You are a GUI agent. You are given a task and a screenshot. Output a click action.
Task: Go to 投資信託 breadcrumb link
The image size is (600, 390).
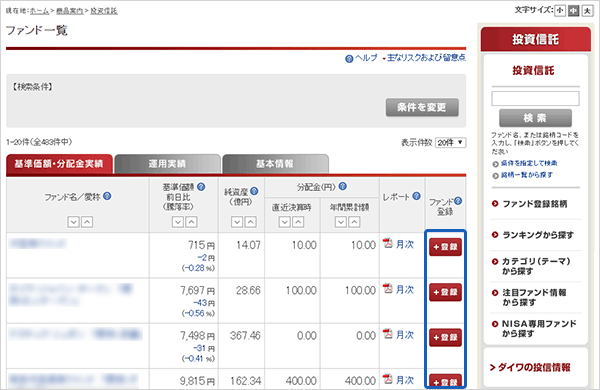[104, 11]
